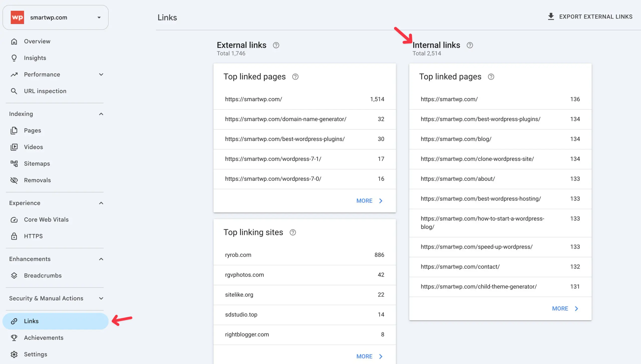Click the Sitemaps icon
This screenshot has height=364, width=641.
click(14, 163)
